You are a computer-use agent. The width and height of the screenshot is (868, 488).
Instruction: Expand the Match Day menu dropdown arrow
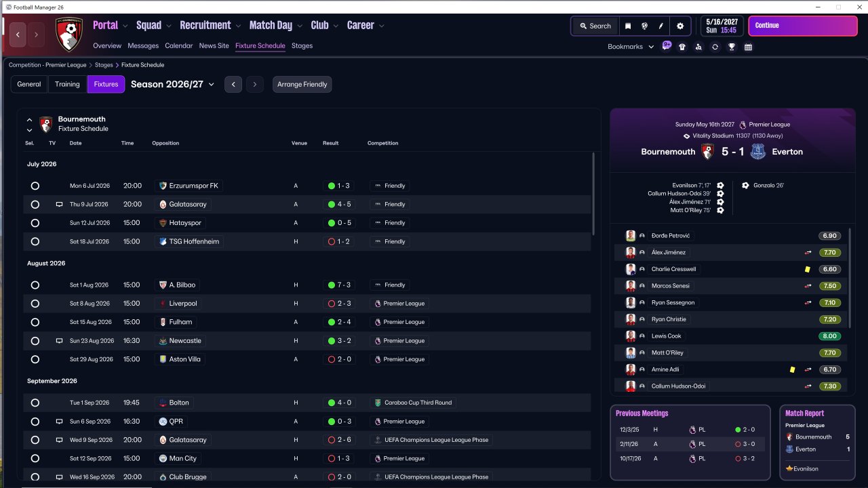(300, 26)
